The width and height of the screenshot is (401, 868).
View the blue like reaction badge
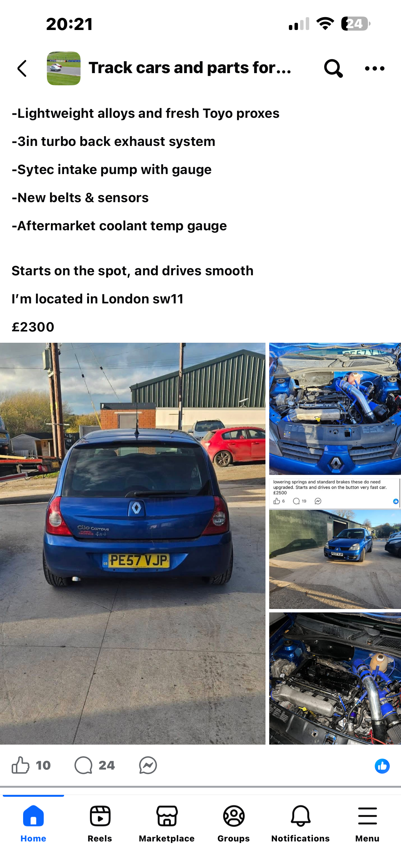(x=382, y=766)
